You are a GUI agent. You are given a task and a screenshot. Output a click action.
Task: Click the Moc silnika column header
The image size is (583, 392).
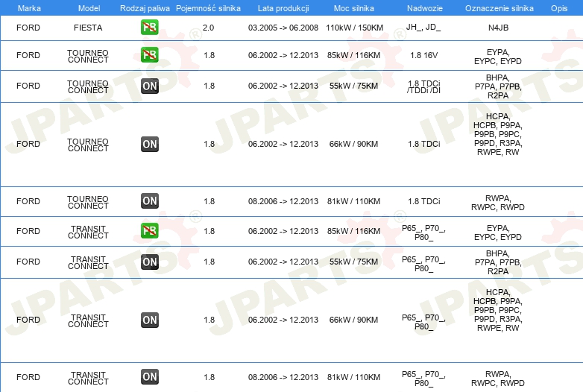click(x=353, y=8)
